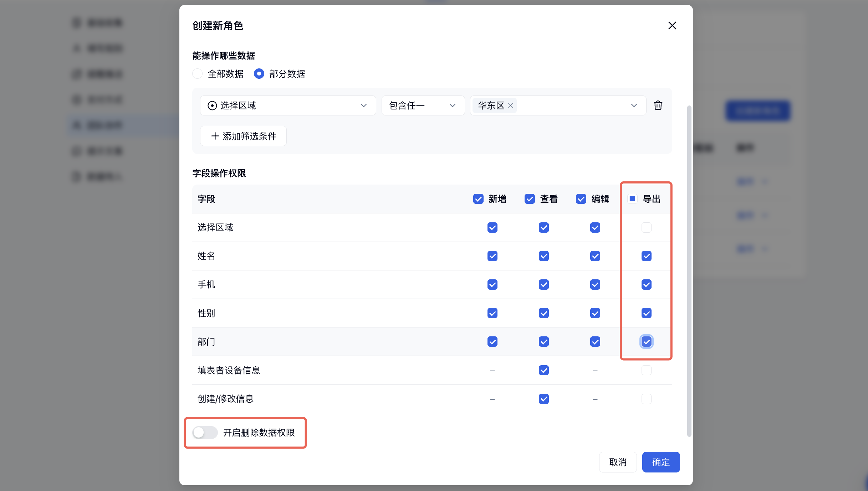Click the 取消 button

[618, 462]
